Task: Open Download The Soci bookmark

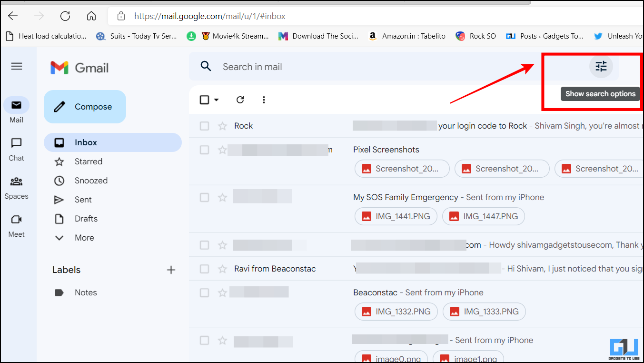Action: tap(318, 36)
